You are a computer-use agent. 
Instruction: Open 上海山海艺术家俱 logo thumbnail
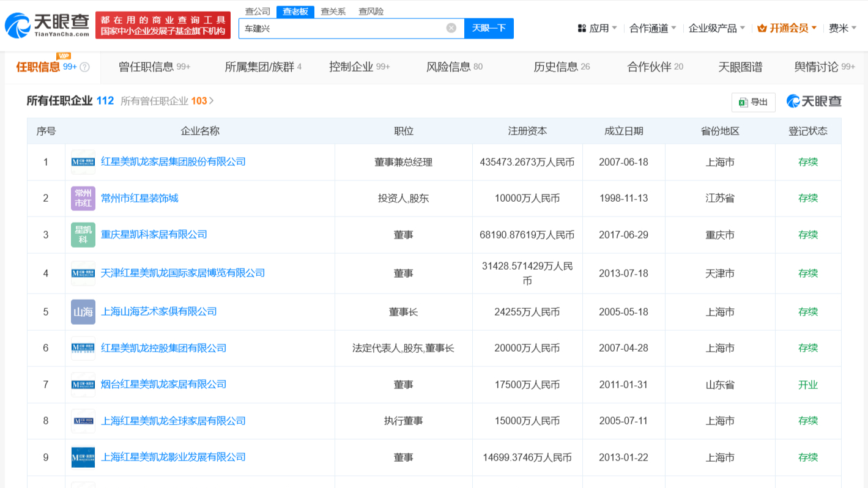pyautogui.click(x=83, y=312)
